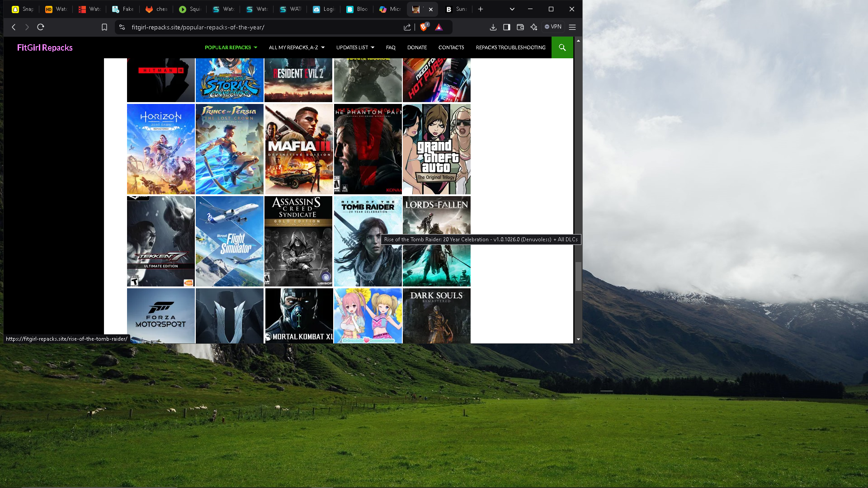Switch to the Squi tab
Viewport: 868px width, 488px height.
tap(189, 9)
